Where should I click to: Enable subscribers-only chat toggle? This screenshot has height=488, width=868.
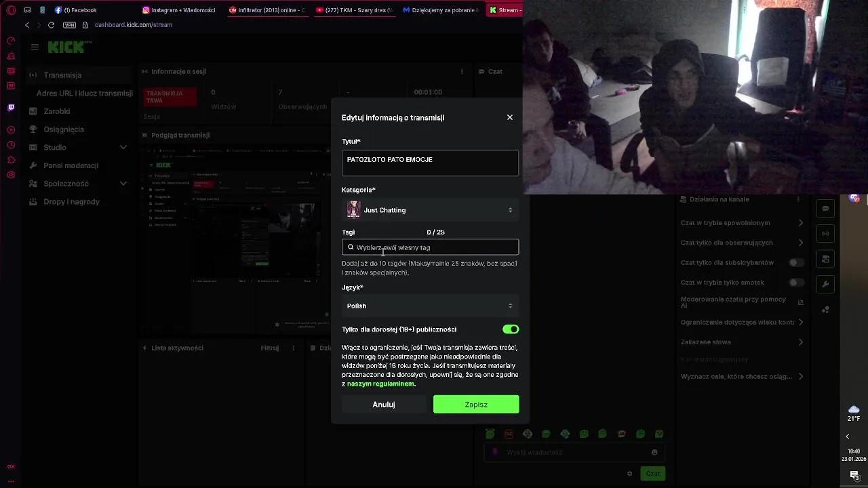796,262
